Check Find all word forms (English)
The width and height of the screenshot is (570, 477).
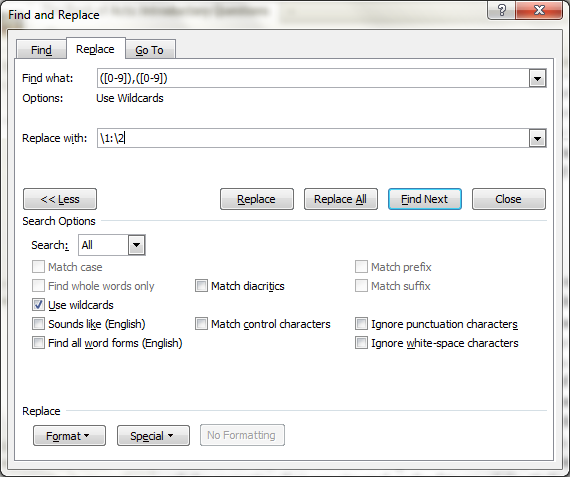tap(38, 342)
